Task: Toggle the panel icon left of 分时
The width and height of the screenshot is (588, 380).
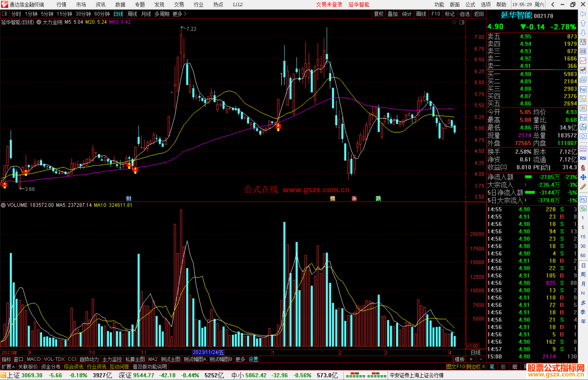Action: 5,14
